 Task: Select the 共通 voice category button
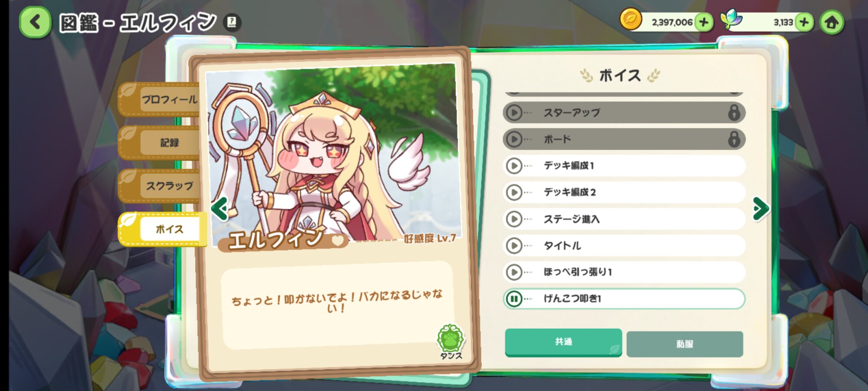563,342
